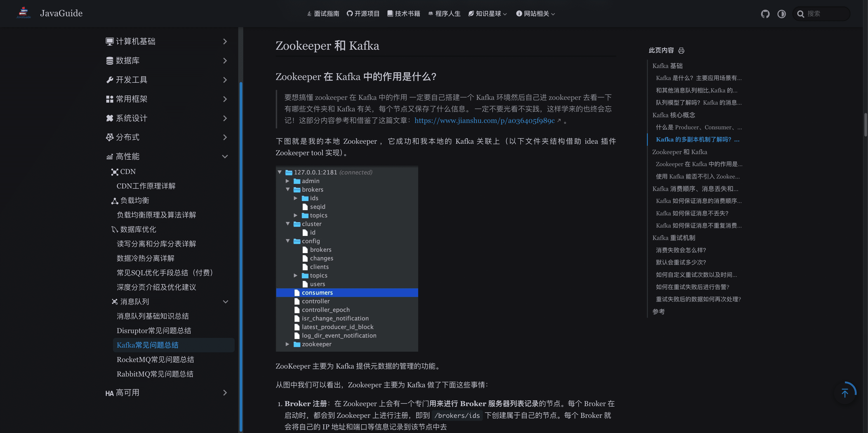Screen dimensions: 868x433
Task: Select the 技术书籍 nav item
Action: pos(403,14)
